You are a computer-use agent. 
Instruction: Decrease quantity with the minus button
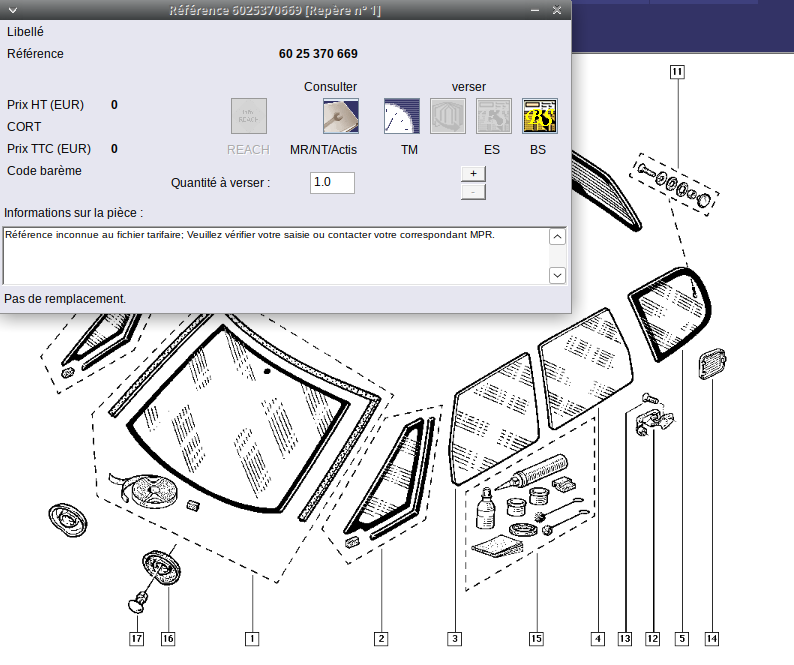coord(473,191)
